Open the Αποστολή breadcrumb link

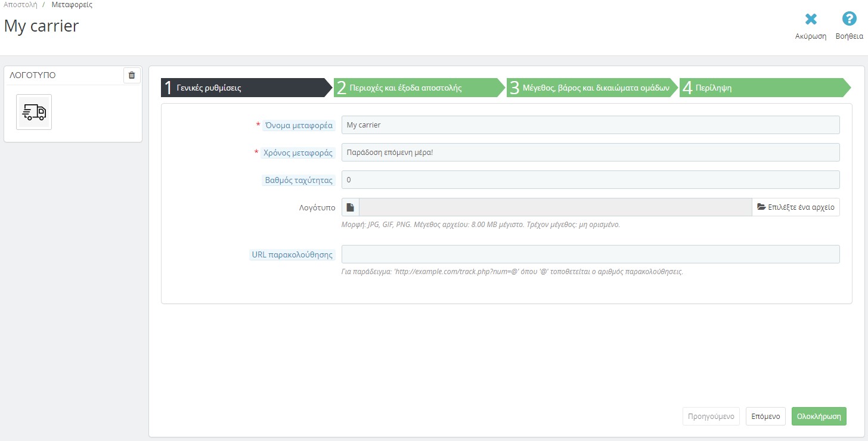tap(20, 5)
